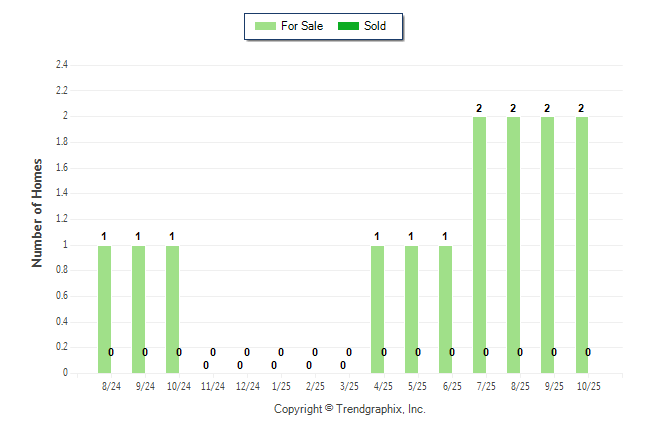Click the For Sale bar for 7/25
This screenshot has width=646, height=434.
[x=480, y=244]
